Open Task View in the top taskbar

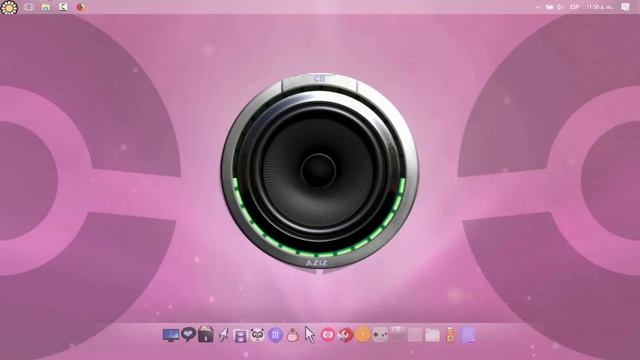(x=29, y=7)
